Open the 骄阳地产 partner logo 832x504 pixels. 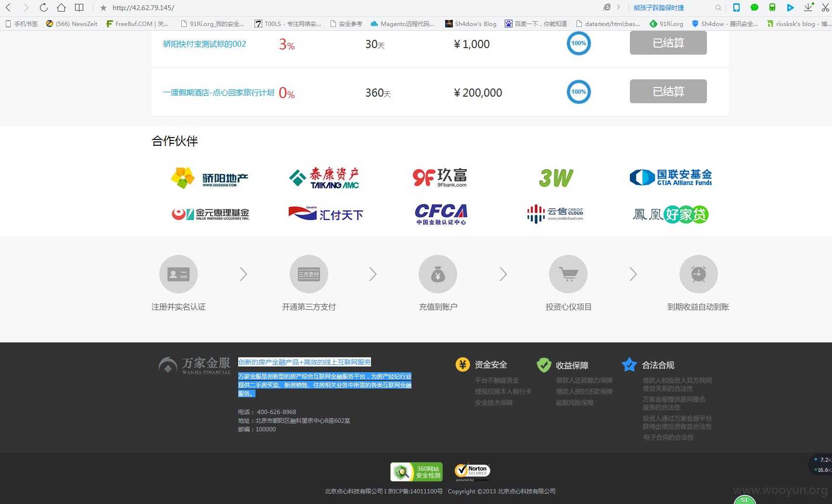(210, 178)
